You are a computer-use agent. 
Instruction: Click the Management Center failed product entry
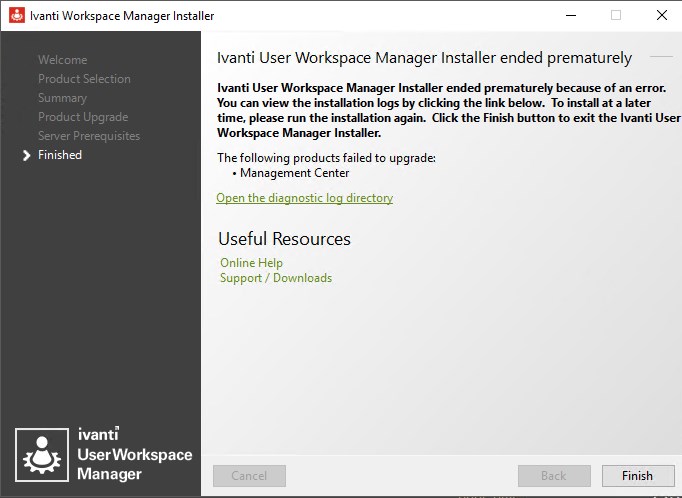[x=294, y=173]
